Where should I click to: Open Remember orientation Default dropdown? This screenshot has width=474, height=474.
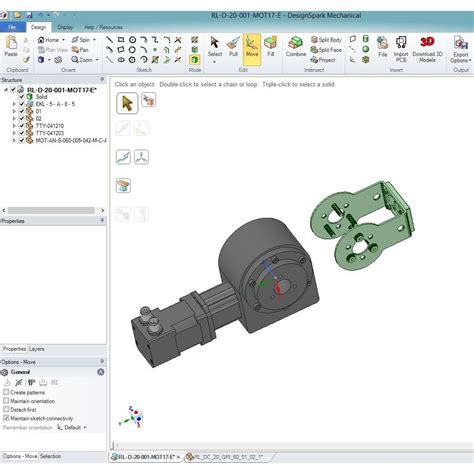coord(72,427)
